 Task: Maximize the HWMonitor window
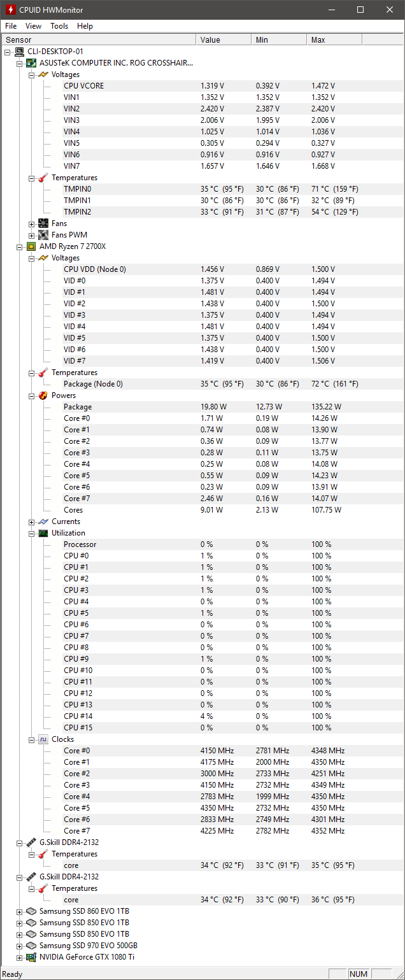click(360, 10)
